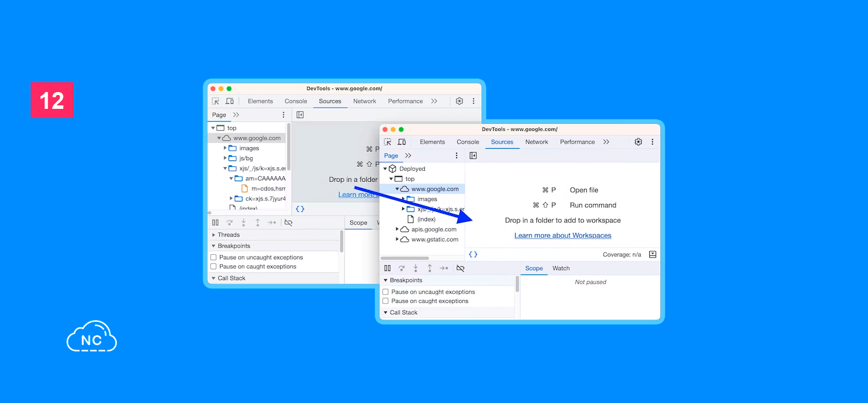Click the step icon in the front window debugger toolbar
The width and height of the screenshot is (868, 403).
[x=444, y=268]
